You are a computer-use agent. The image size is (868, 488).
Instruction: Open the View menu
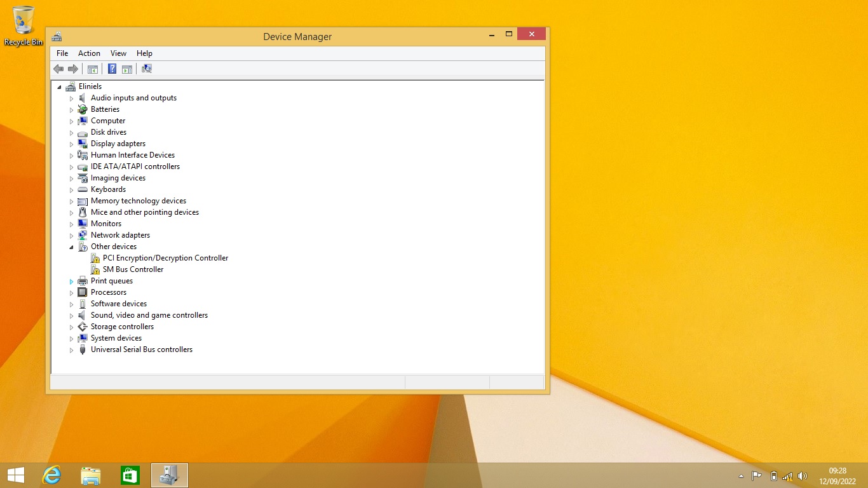click(x=118, y=53)
